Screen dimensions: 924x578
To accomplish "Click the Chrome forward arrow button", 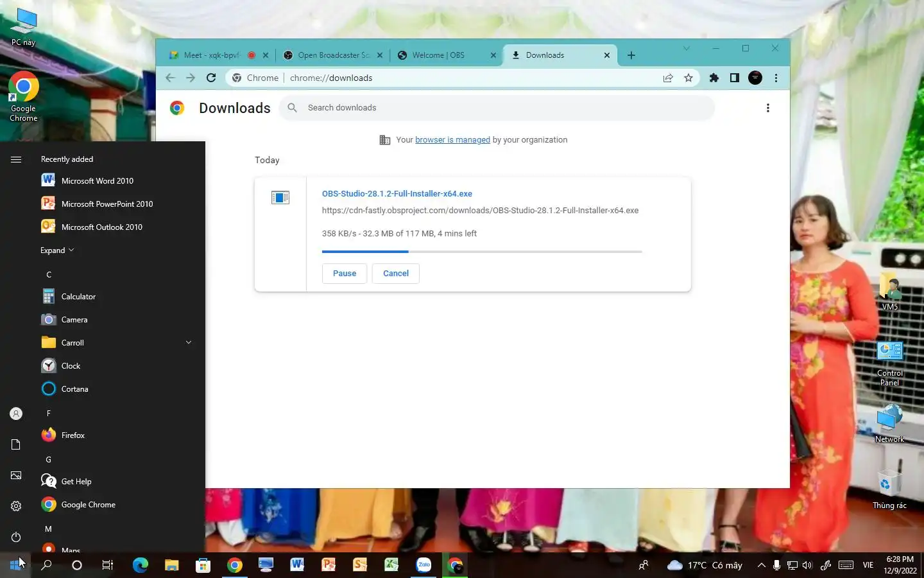I will coord(191,78).
